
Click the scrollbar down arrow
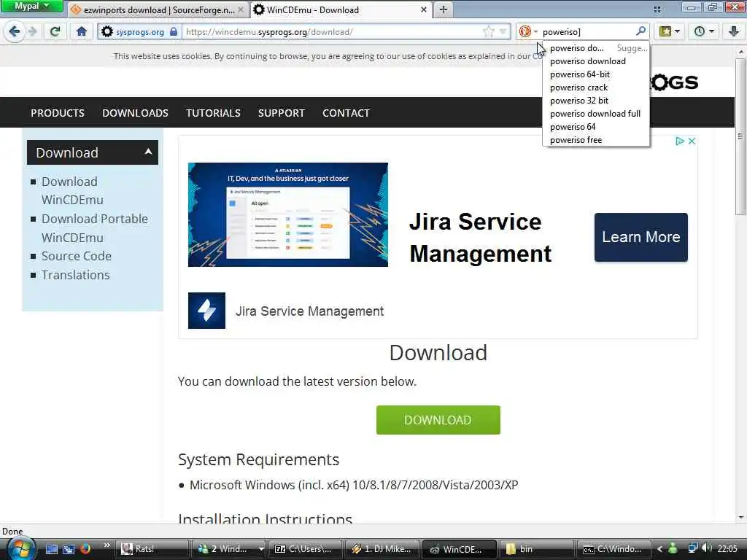point(740,517)
